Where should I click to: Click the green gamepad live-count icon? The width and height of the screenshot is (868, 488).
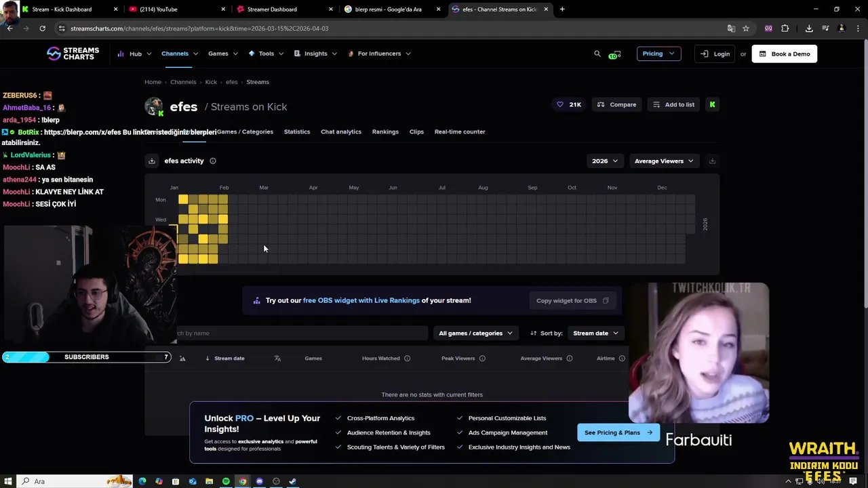pyautogui.click(x=615, y=54)
